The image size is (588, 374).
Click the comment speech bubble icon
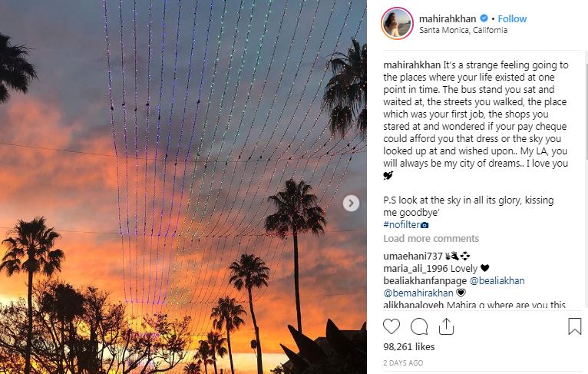pyautogui.click(x=419, y=326)
